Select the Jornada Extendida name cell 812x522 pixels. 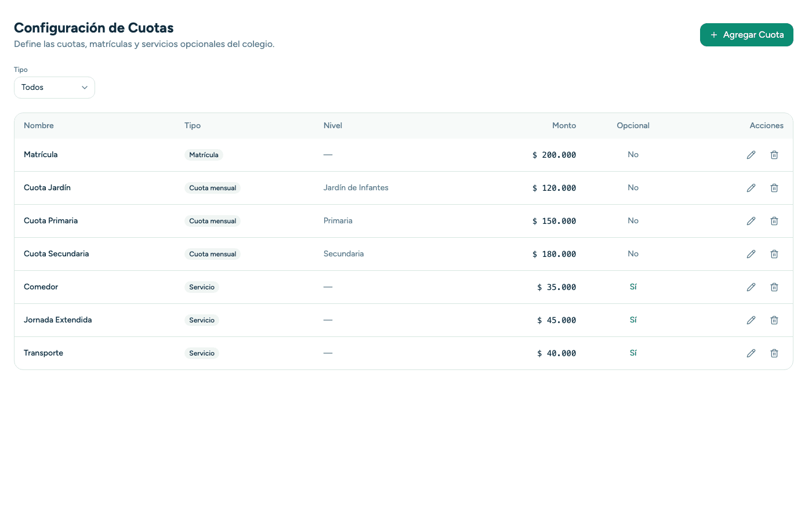(x=58, y=320)
